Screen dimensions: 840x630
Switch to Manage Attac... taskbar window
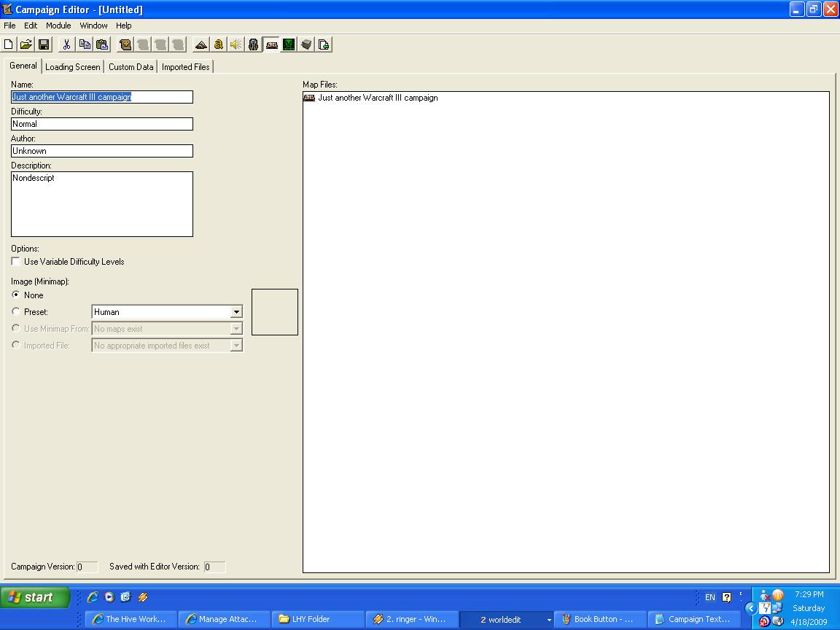click(224, 619)
